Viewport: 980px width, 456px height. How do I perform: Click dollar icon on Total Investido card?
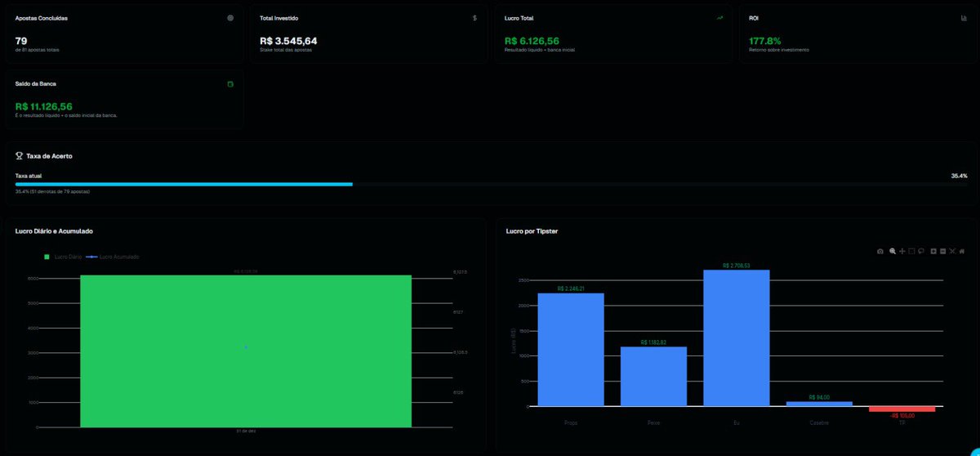pos(474,17)
